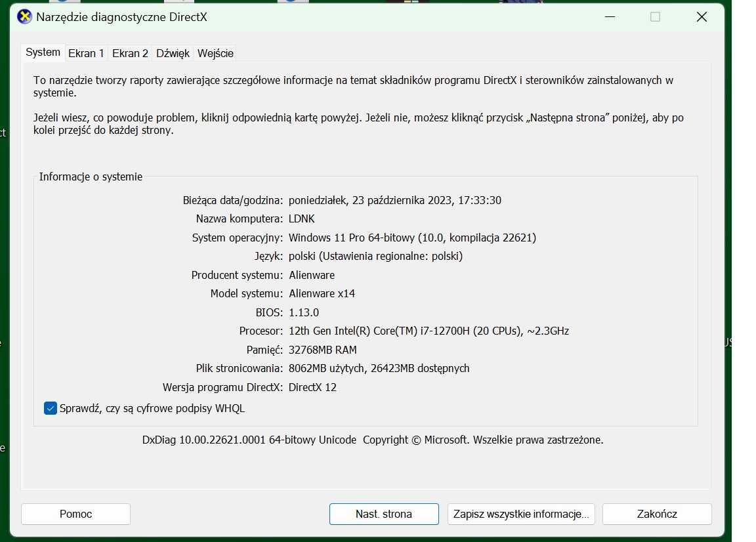
Task: Switch to the System tab
Action: pos(43,52)
